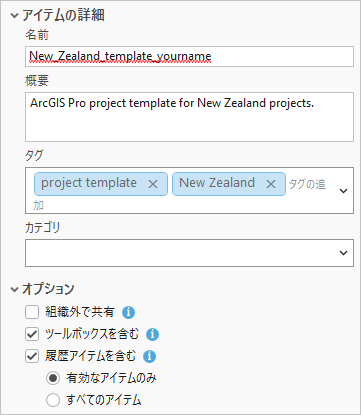Click the オプション section heading
The height and width of the screenshot is (415, 361).
[x=48, y=289]
